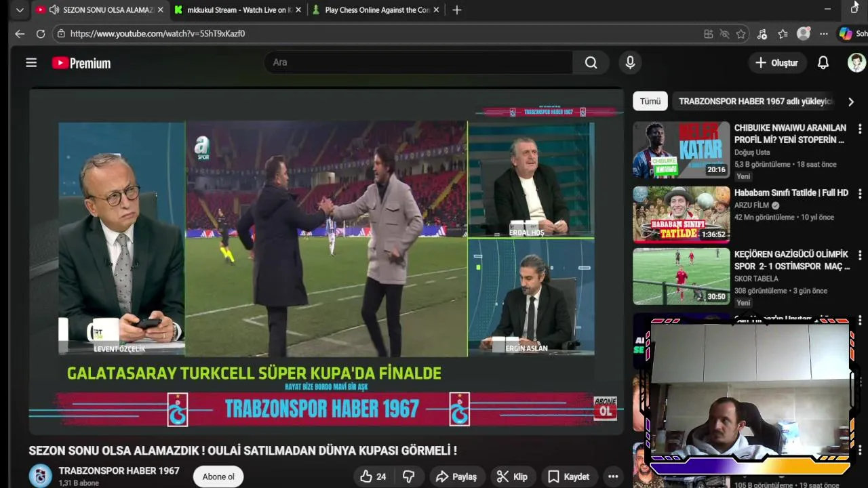Viewport: 868px width, 488px height.
Task: Click the Oluştur create button
Action: coord(777,63)
